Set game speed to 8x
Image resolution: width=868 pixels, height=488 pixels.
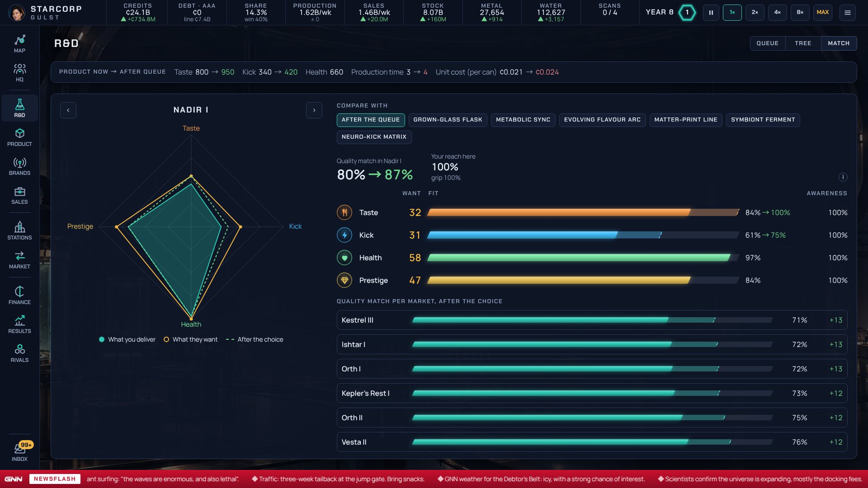click(x=800, y=13)
